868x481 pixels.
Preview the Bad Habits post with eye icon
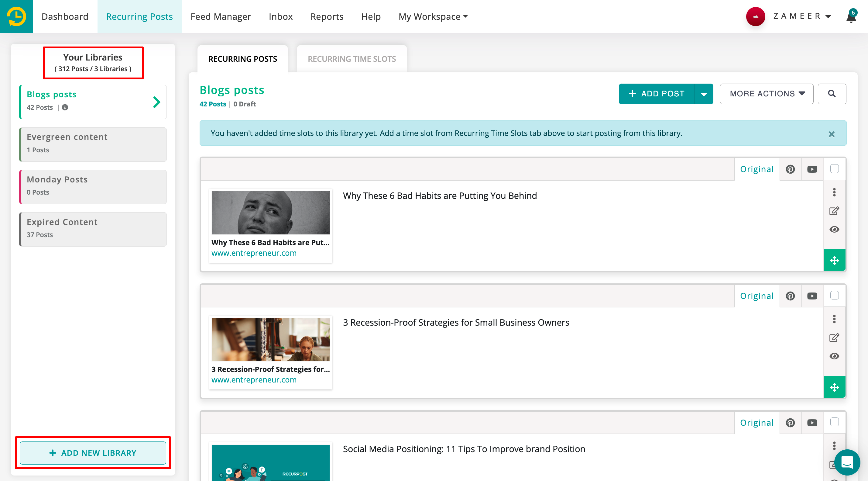tap(834, 230)
